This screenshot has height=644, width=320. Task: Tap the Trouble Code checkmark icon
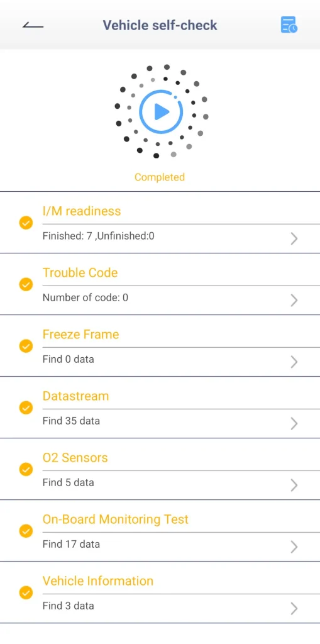[x=26, y=285]
